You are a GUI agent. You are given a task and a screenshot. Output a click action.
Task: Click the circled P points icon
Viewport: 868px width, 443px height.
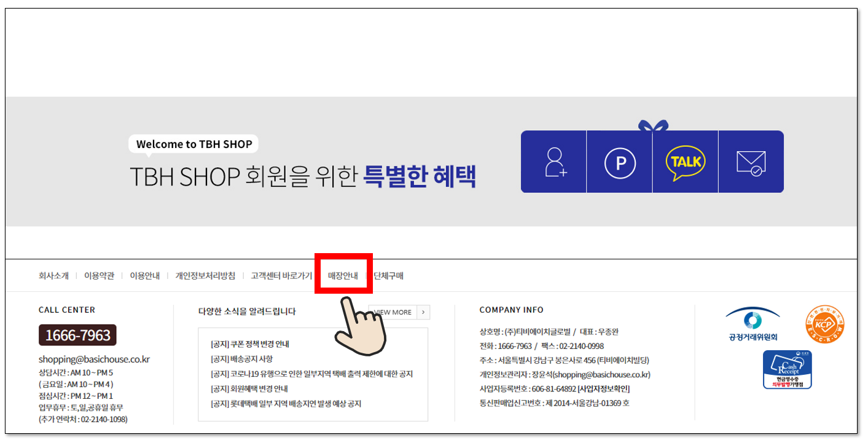click(x=620, y=163)
